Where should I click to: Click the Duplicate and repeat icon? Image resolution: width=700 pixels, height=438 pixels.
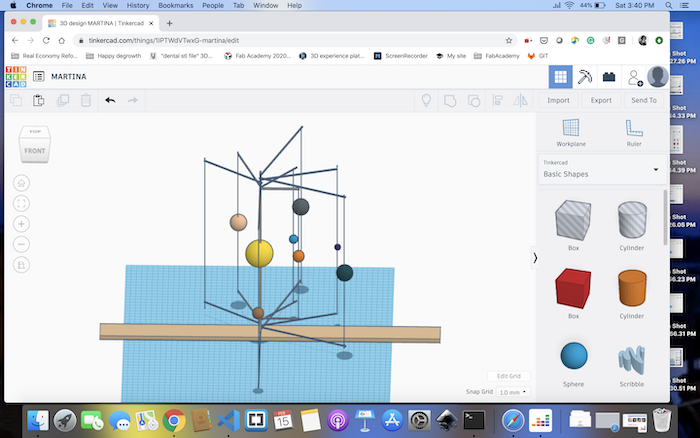[62, 100]
